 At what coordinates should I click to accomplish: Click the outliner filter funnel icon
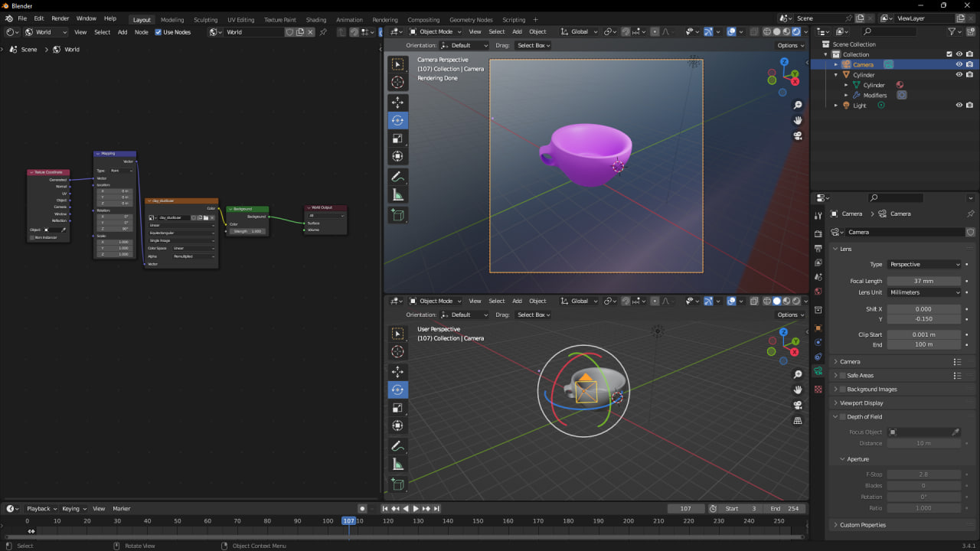[952, 31]
